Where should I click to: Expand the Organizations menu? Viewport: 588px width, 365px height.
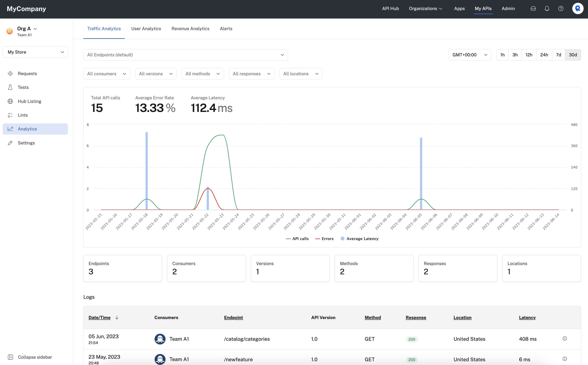(x=426, y=8)
